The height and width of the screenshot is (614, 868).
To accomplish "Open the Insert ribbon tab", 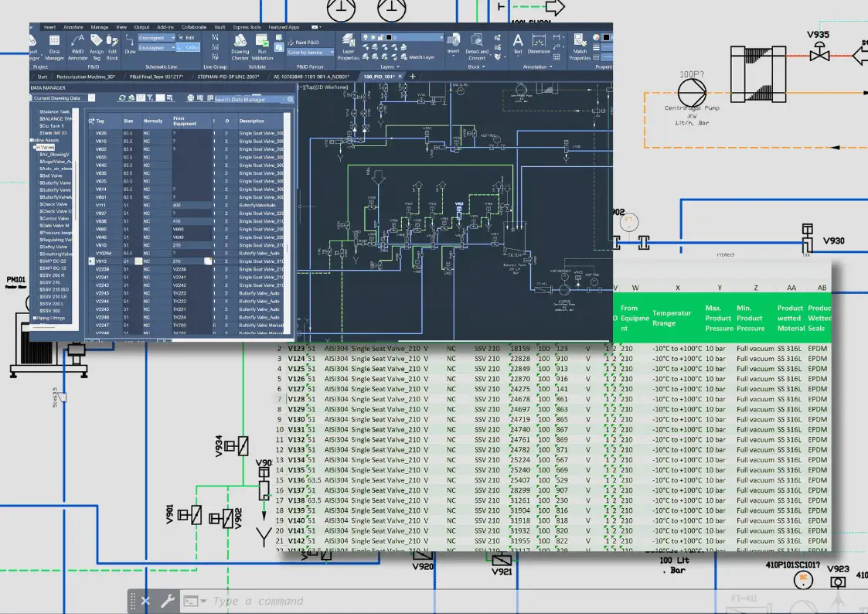I will click(49, 26).
